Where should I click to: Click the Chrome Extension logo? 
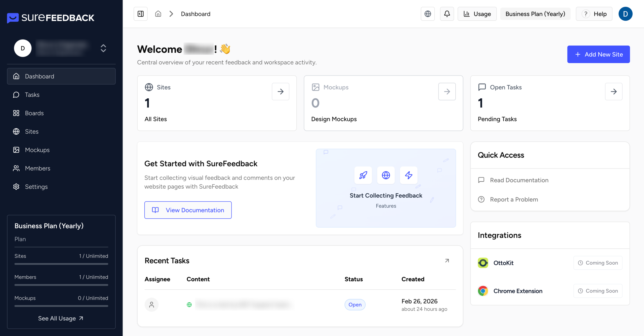point(483,291)
